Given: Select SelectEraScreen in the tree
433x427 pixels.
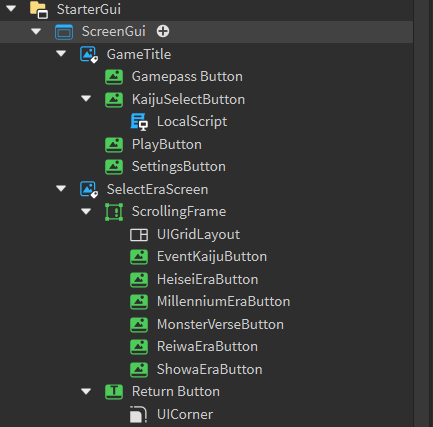Looking at the screenshot, I should click(x=157, y=189).
